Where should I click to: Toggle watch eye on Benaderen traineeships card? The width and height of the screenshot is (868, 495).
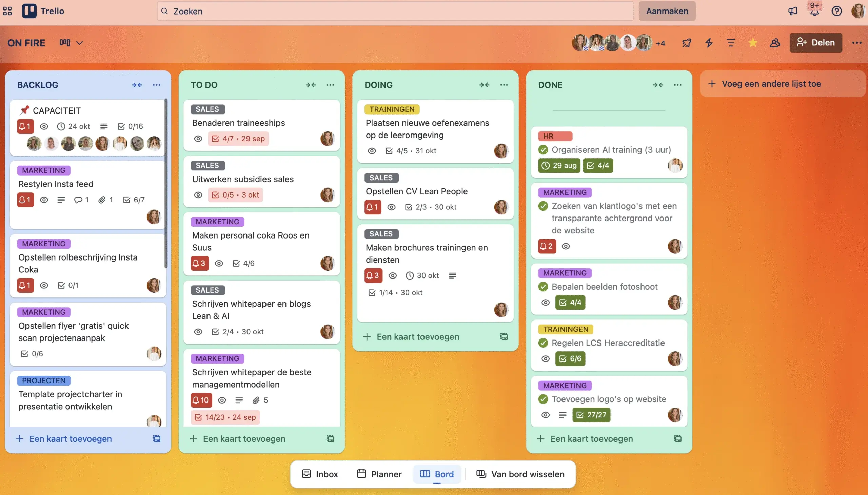tap(198, 139)
